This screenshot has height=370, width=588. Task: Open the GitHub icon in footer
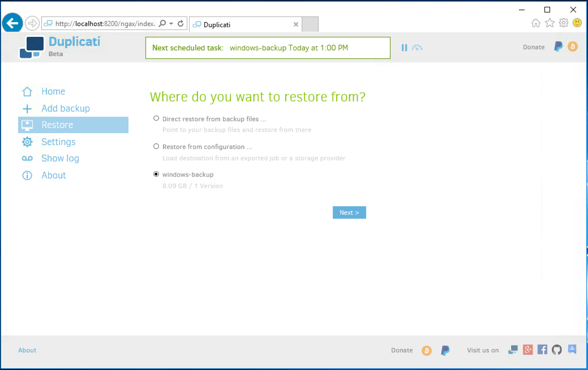coord(557,350)
